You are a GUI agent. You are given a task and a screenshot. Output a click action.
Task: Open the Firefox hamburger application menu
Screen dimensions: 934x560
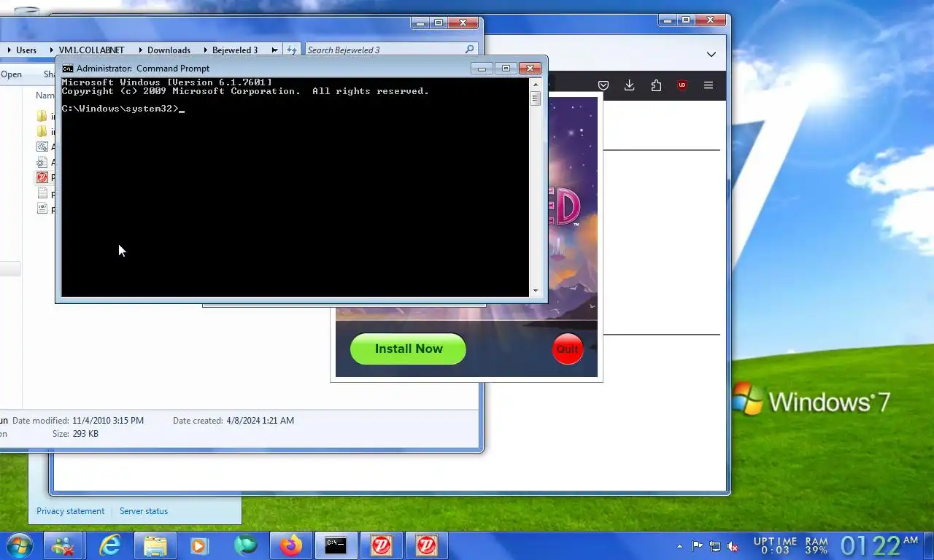tap(709, 85)
